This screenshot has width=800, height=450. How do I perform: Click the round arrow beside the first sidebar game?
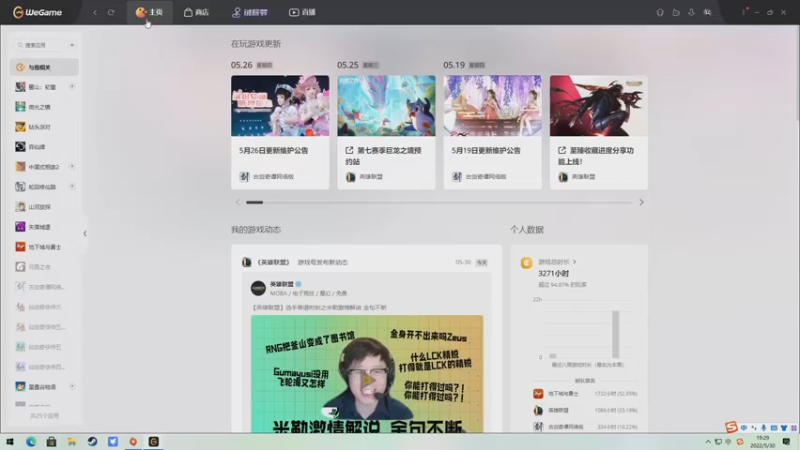pyautogui.click(x=72, y=86)
